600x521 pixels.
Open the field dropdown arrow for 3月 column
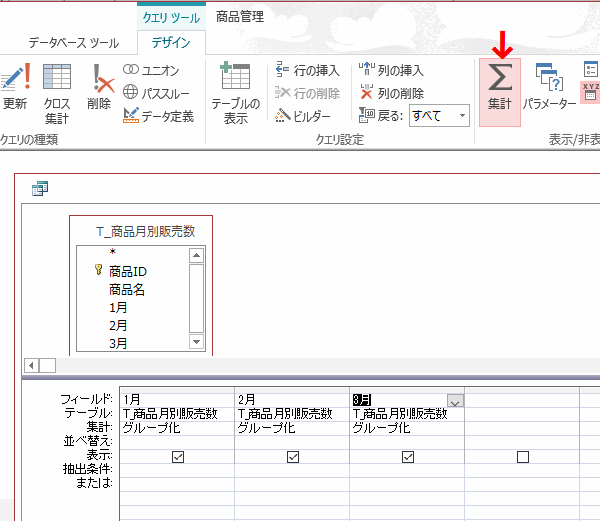click(x=455, y=401)
